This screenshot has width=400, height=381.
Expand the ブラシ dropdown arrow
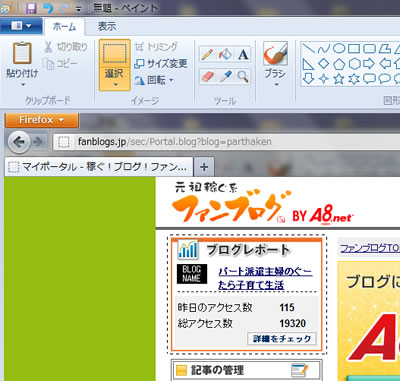(276, 85)
